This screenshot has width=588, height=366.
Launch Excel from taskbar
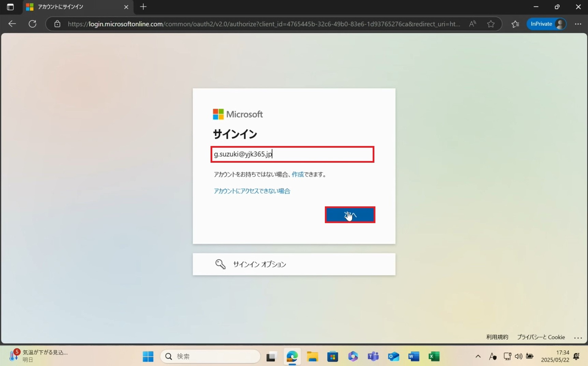(434, 356)
